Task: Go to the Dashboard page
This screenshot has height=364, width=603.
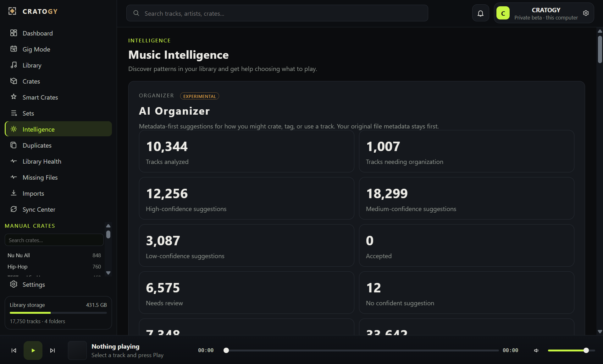Action: coord(58,33)
